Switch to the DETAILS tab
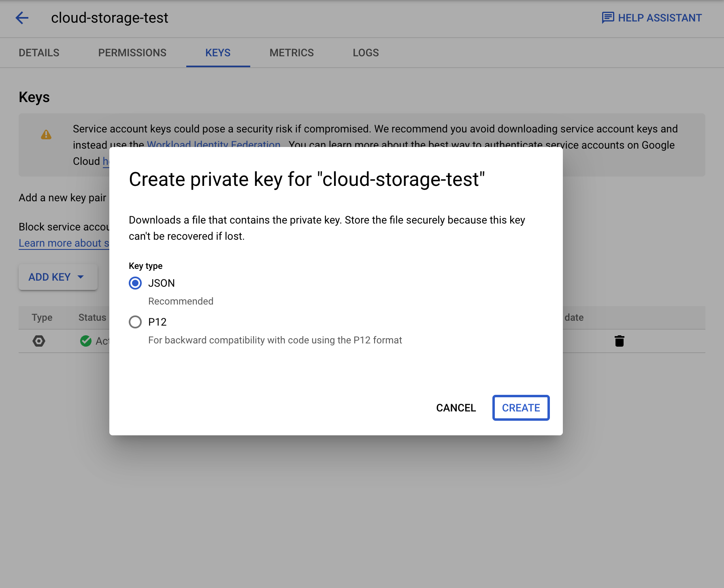This screenshot has height=588, width=724. 39,53
